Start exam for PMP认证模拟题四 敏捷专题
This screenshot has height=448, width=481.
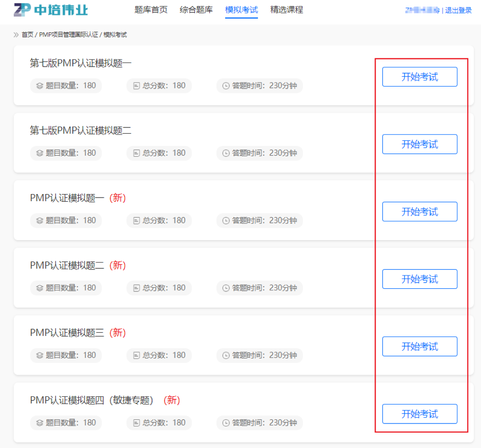click(x=420, y=414)
